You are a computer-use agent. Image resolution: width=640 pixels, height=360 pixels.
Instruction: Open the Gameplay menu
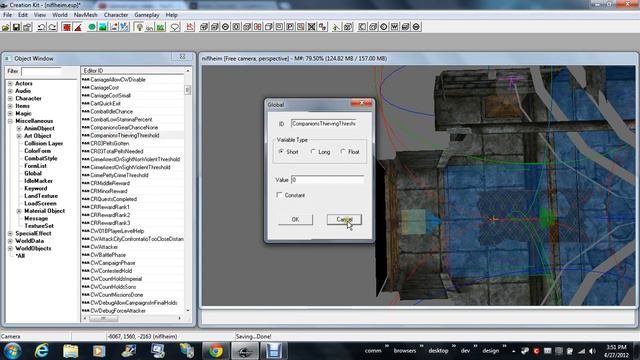147,15
